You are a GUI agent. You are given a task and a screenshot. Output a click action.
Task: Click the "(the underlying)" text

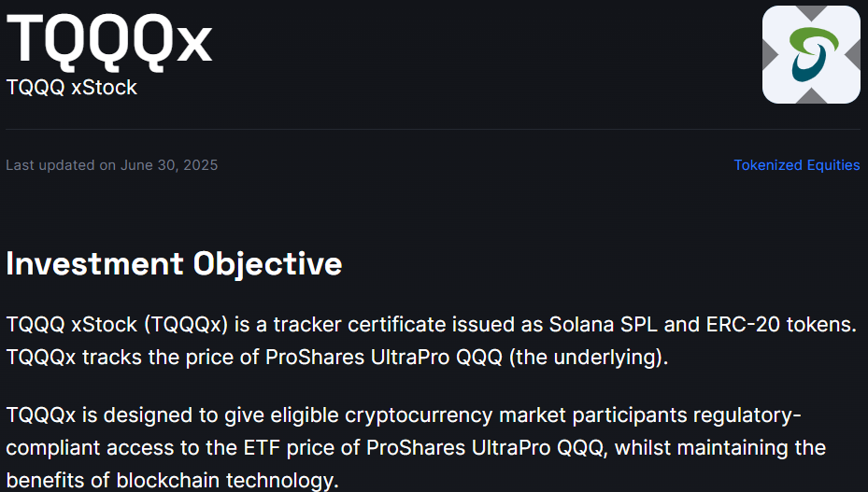(x=589, y=358)
